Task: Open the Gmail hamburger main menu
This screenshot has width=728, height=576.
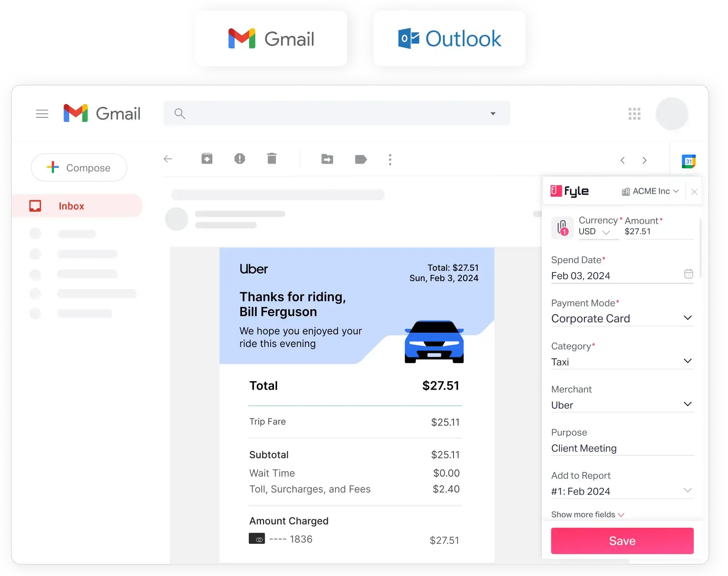Action: (x=42, y=113)
